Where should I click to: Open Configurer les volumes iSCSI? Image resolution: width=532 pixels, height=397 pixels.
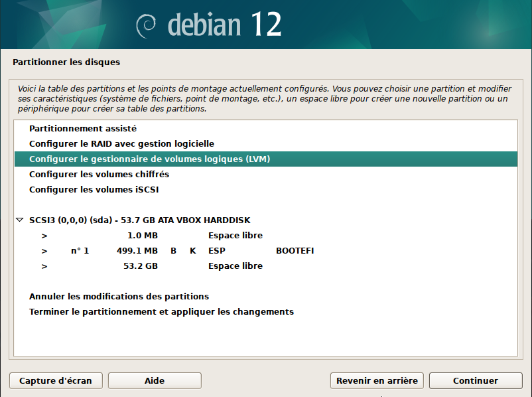[x=266, y=189]
